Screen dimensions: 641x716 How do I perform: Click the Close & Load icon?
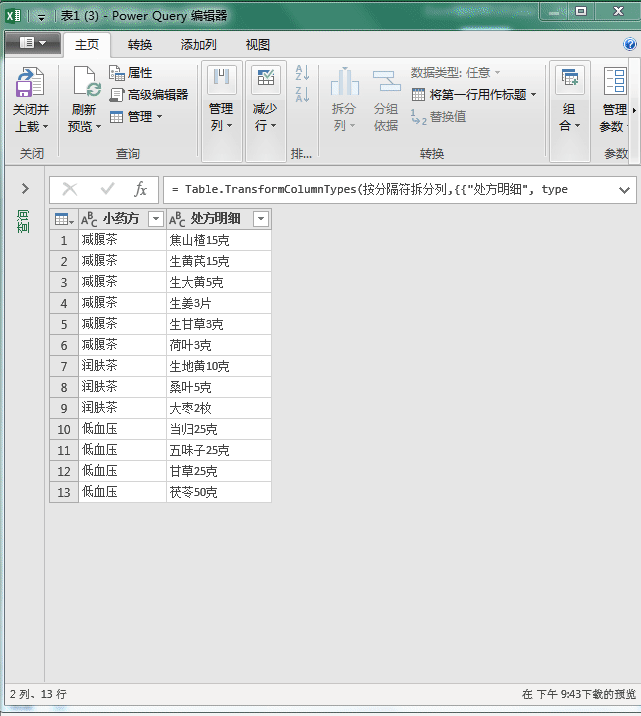coord(30,82)
